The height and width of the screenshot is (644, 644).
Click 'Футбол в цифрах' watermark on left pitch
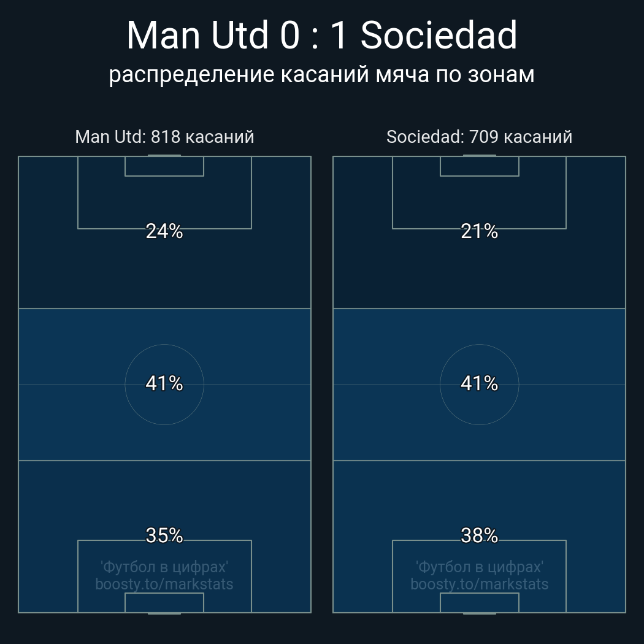[x=164, y=567]
